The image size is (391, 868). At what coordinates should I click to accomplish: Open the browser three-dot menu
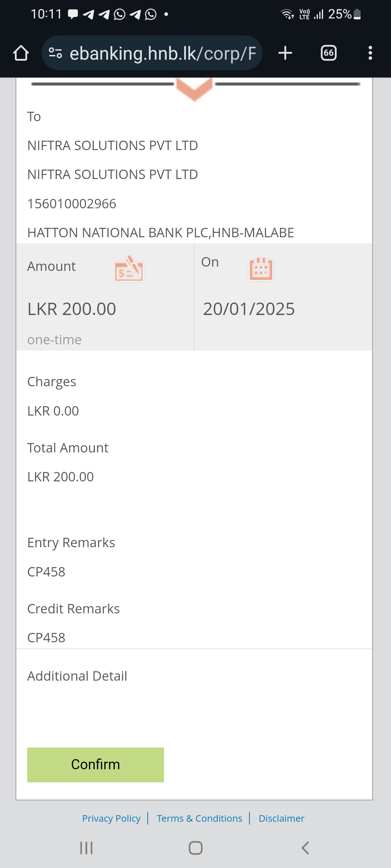tap(370, 53)
